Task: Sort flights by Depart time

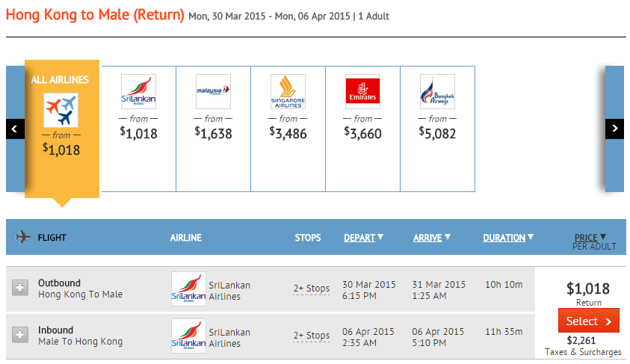Action: (363, 238)
